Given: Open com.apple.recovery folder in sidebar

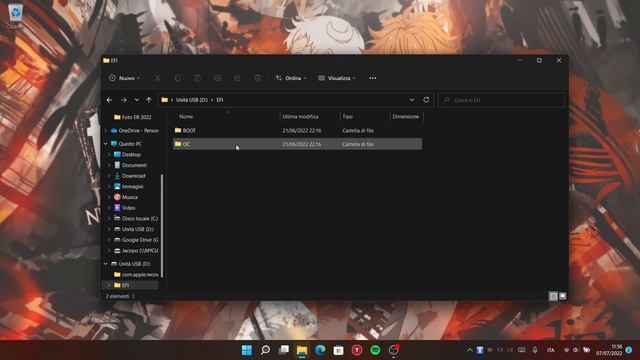Looking at the screenshot, I should (x=136, y=275).
